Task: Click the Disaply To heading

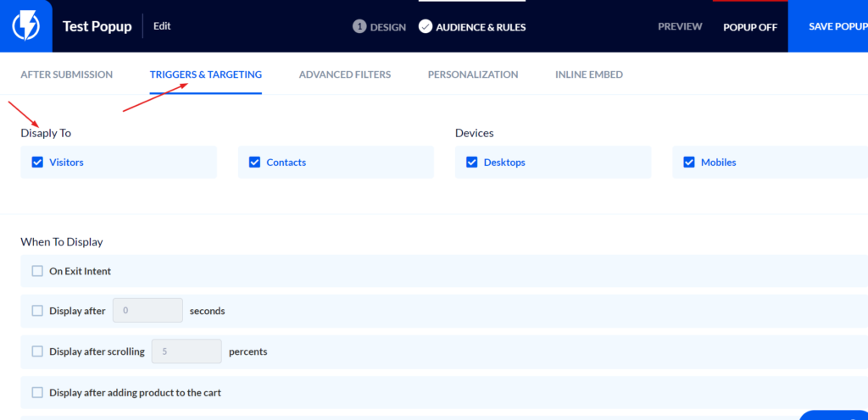Action: tap(46, 133)
